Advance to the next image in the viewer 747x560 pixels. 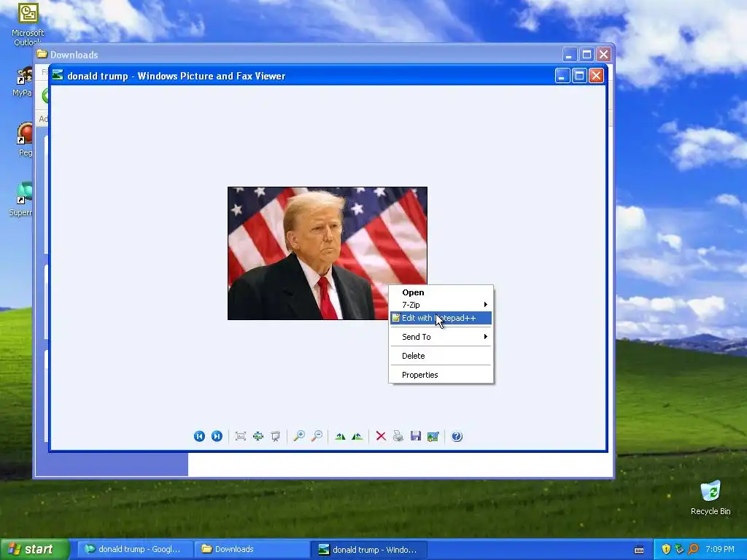(217, 436)
